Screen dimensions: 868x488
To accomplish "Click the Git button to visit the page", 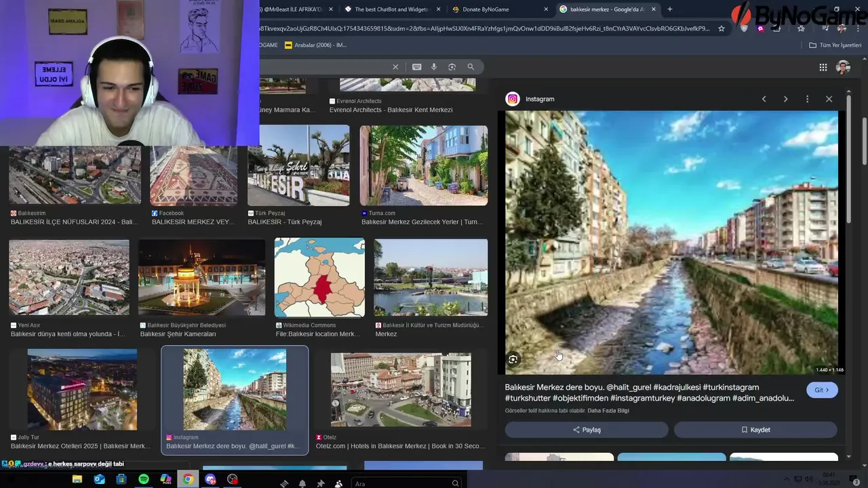I will [x=823, y=390].
